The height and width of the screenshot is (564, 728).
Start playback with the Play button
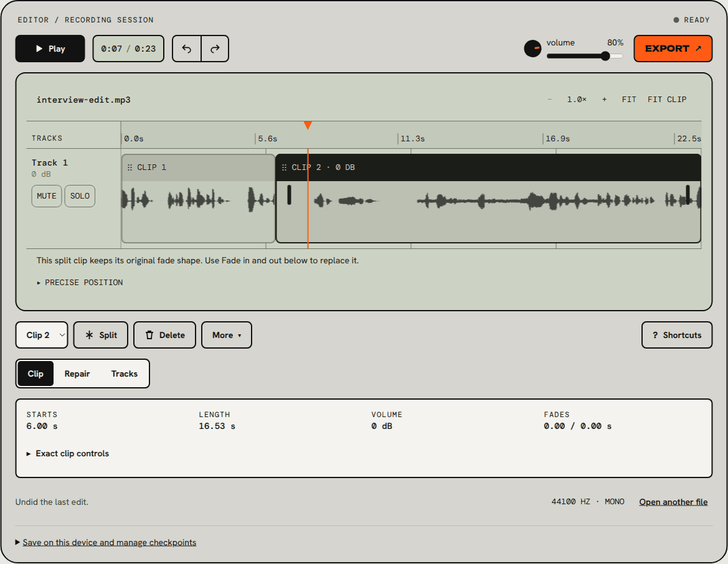click(x=50, y=49)
